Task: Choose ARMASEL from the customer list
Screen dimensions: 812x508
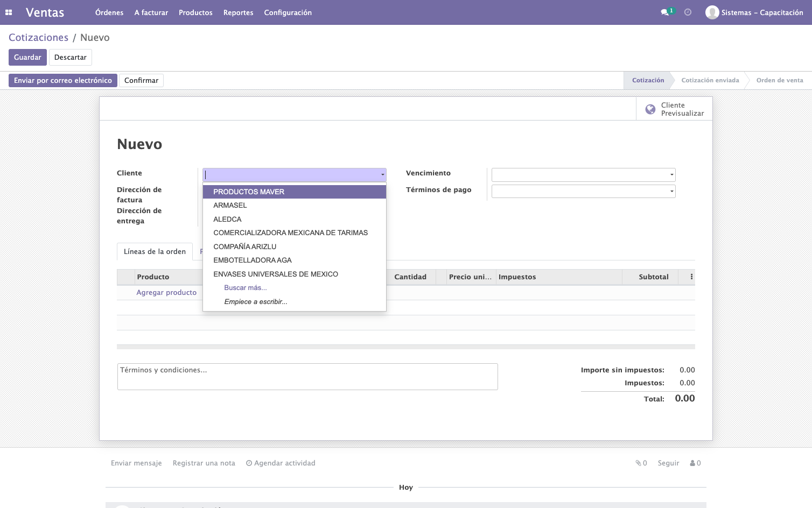Action: [x=295, y=205]
